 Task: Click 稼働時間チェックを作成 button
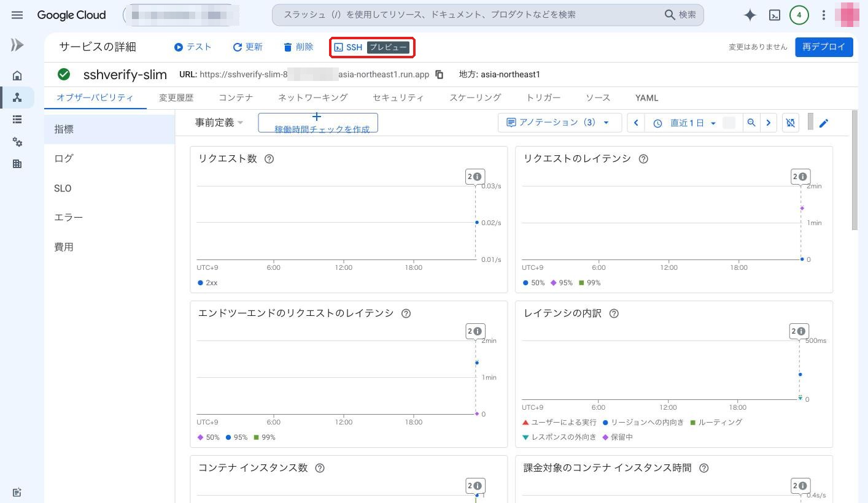pos(318,123)
